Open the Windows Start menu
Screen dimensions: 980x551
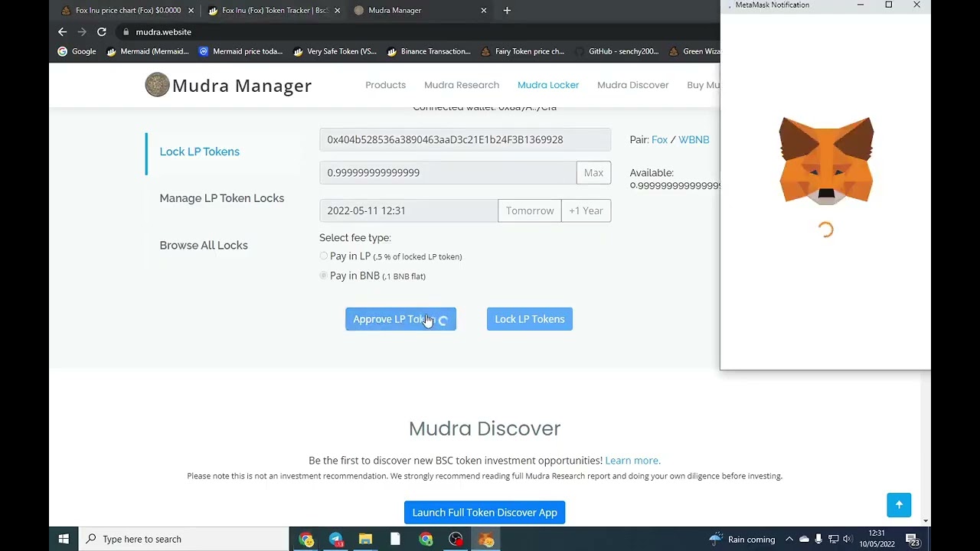tap(64, 539)
